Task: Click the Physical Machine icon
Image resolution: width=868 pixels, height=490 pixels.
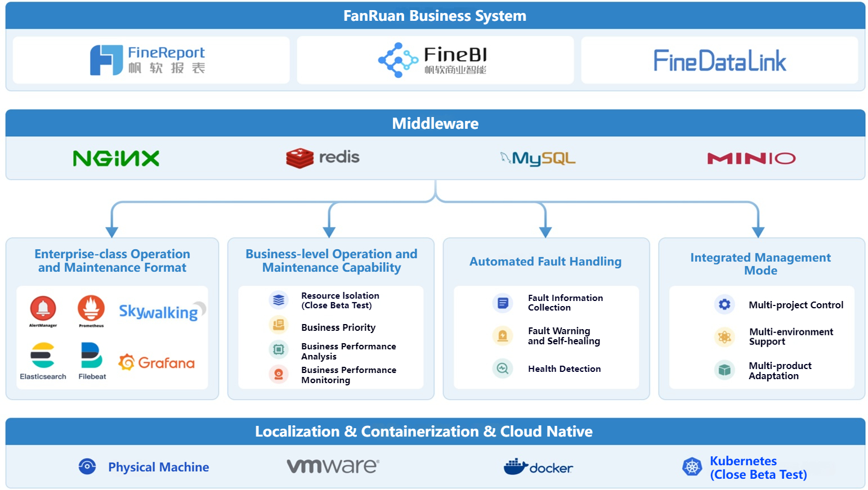Action: pos(87,466)
